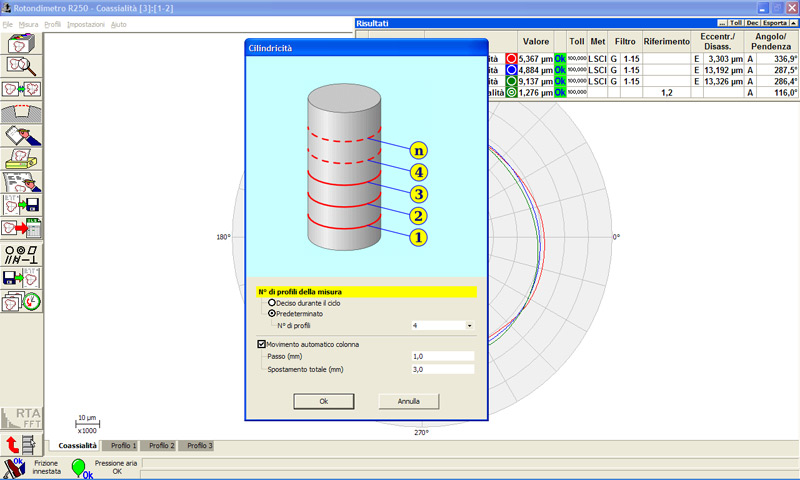Viewport: 800px width, 480px height.
Task: Click the 'Frizione innestata' status text
Action: pyautogui.click(x=46, y=467)
